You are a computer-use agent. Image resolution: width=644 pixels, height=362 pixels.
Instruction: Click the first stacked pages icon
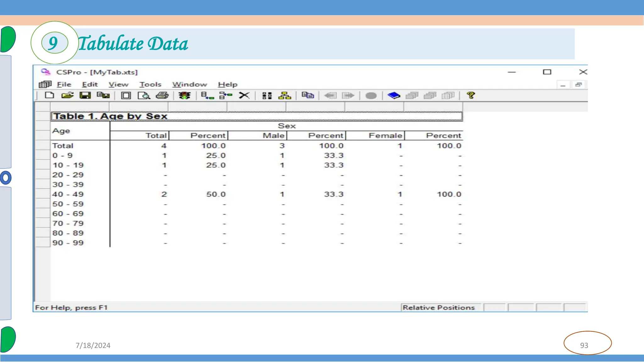(x=412, y=96)
